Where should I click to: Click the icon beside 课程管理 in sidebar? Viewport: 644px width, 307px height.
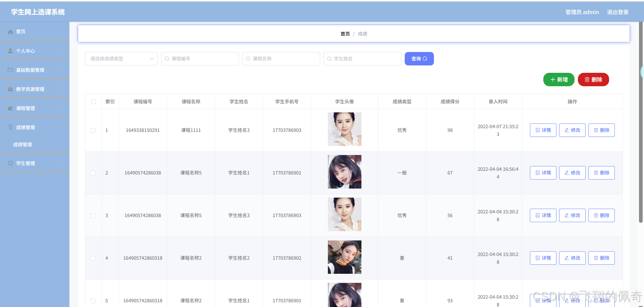10,108
